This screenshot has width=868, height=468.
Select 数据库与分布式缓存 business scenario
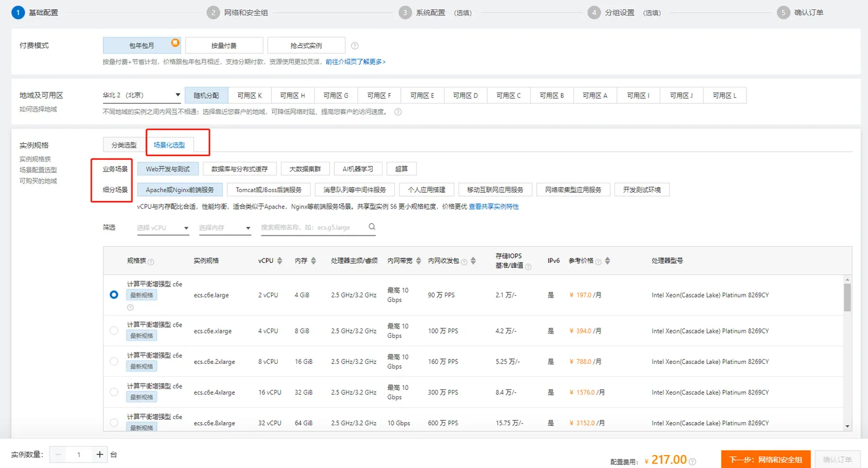click(x=239, y=169)
